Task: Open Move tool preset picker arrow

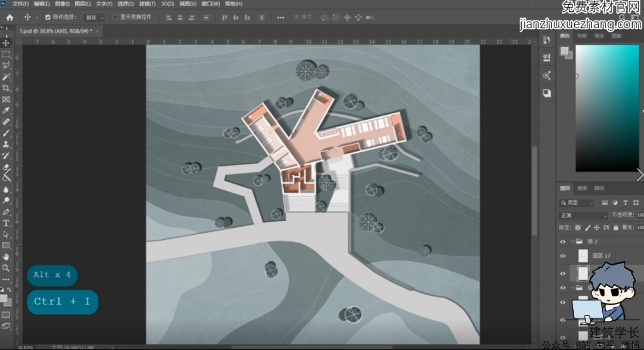Action: [x=36, y=18]
